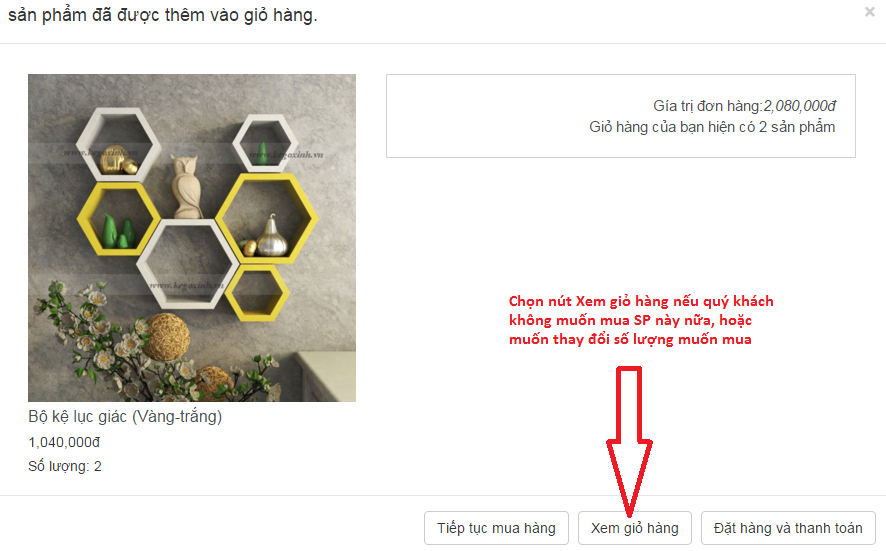Click the Số lượng: 2 quantity text
The width and height of the screenshot is (886, 551).
(x=65, y=466)
